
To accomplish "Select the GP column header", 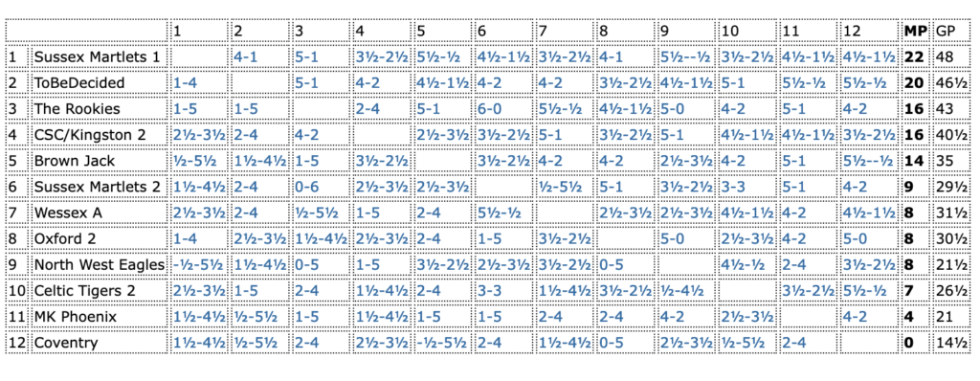I will (x=943, y=30).
